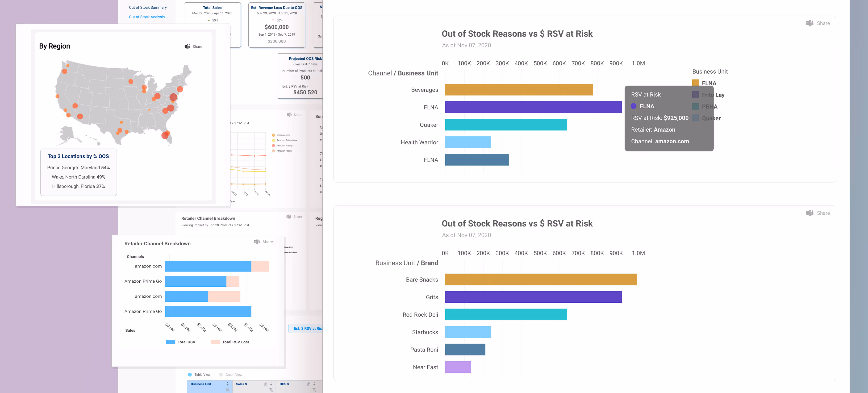Click search icon in Business Unit column
This screenshot has width=868, height=393.
click(x=227, y=390)
